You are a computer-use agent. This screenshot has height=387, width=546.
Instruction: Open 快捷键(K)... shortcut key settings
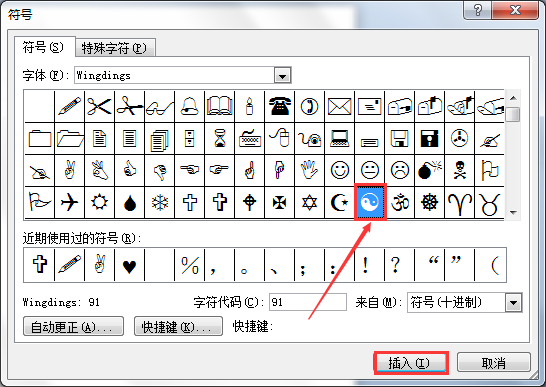[178, 326]
